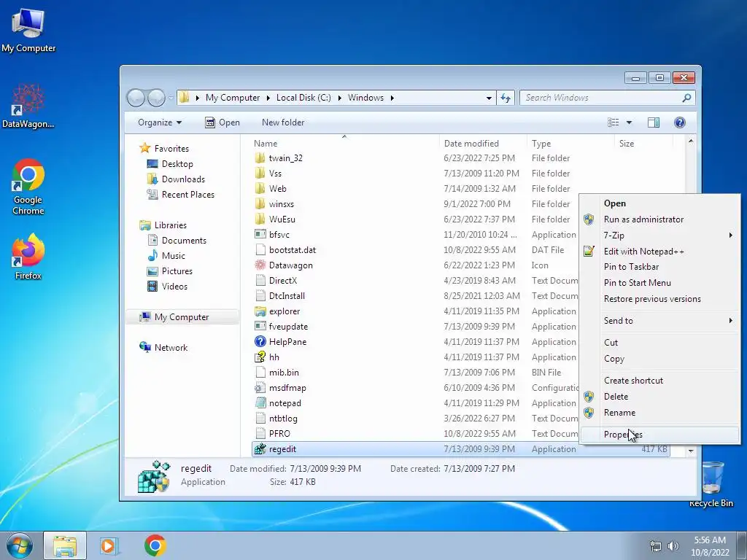
Task: Click the Change your view icon
Action: (x=614, y=122)
